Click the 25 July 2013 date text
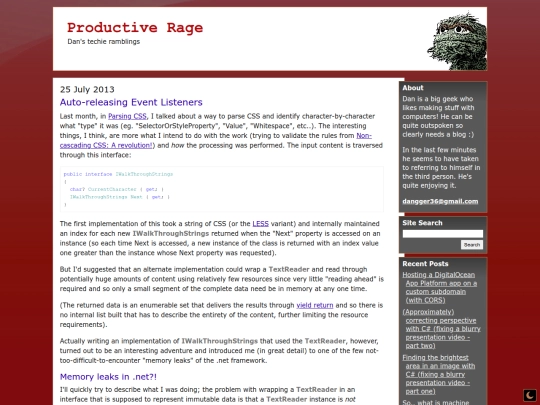 pos(87,90)
